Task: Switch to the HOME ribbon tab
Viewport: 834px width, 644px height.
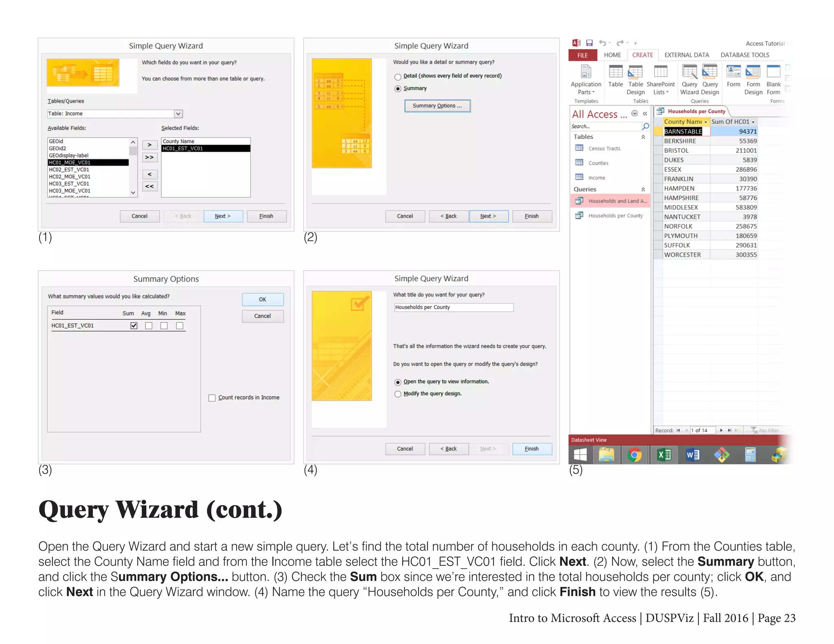Action: click(612, 55)
